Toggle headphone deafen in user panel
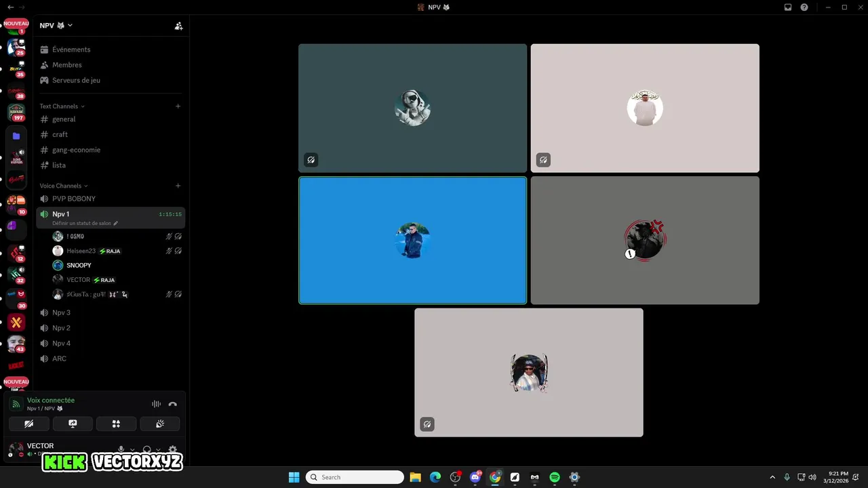The image size is (868, 488). pos(146,449)
